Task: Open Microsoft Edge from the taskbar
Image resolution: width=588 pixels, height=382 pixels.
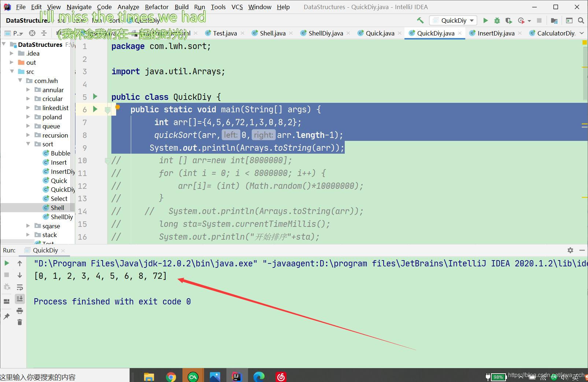Action: click(259, 377)
